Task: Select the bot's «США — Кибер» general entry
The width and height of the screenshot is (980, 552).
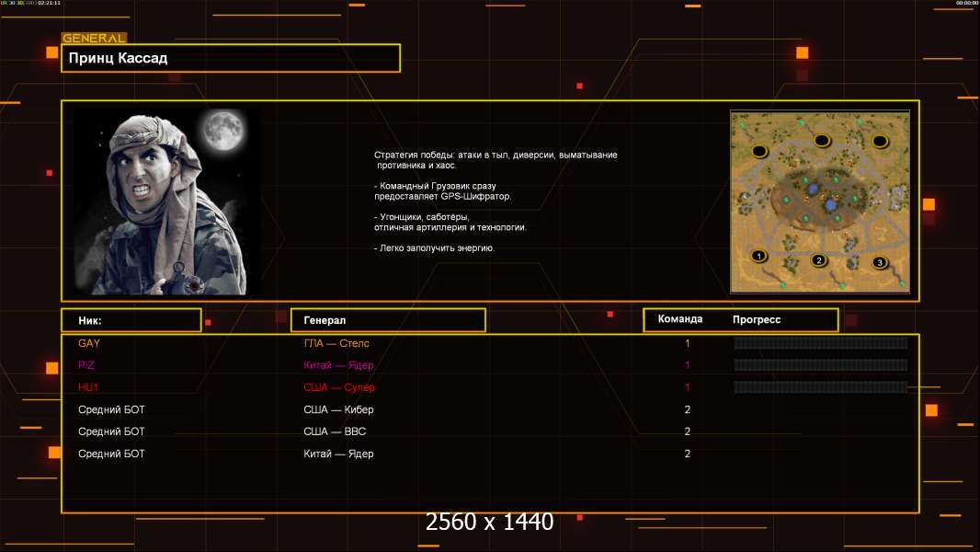Action: click(338, 409)
